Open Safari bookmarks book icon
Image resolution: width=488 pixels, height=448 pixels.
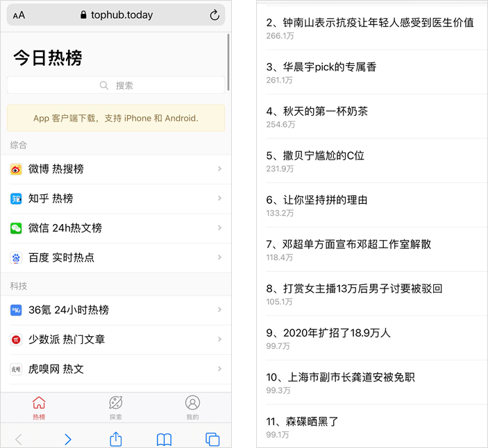[164, 440]
